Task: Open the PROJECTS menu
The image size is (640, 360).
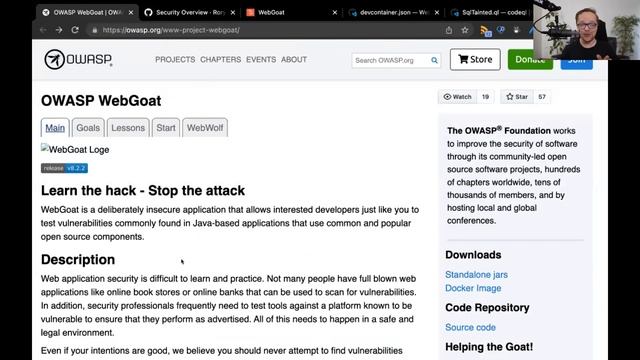Action: pos(175,60)
